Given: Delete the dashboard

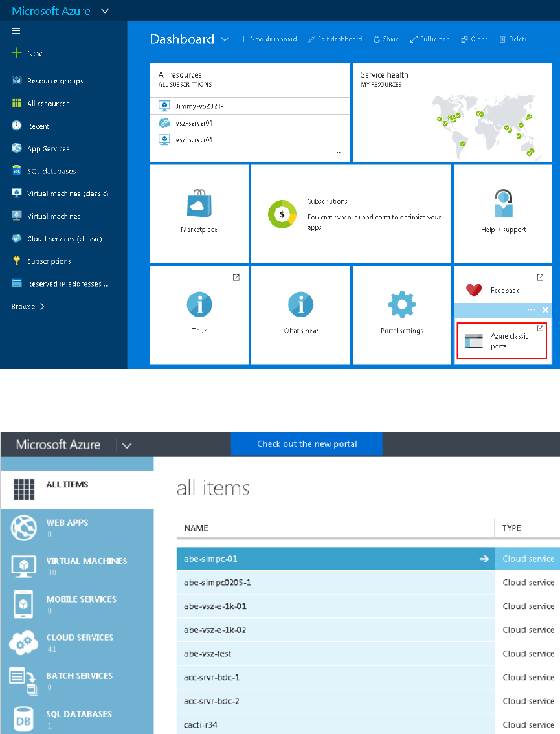Looking at the screenshot, I should pos(513,39).
